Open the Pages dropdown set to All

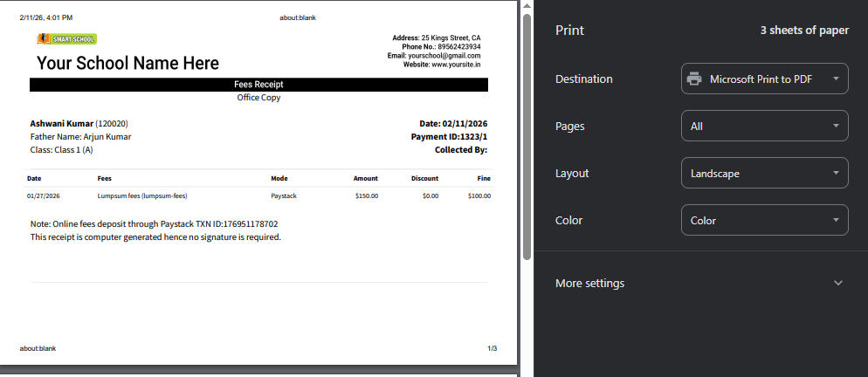click(764, 127)
